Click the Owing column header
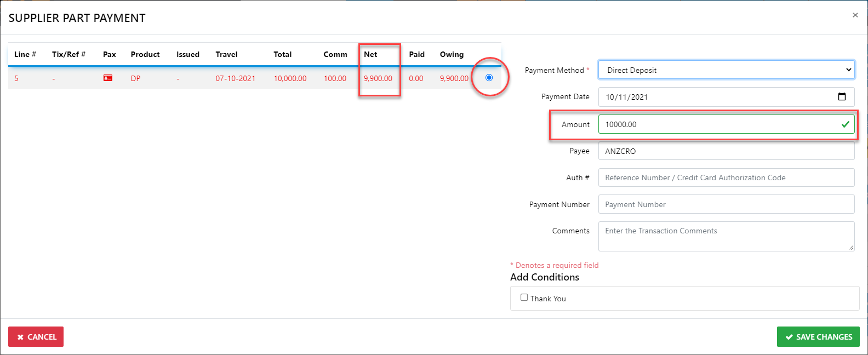 (x=452, y=54)
